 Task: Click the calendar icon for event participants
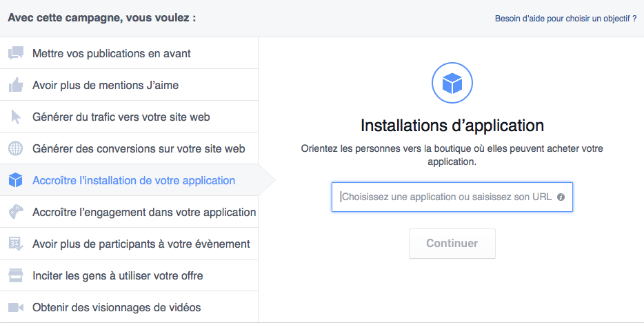pos(15,244)
